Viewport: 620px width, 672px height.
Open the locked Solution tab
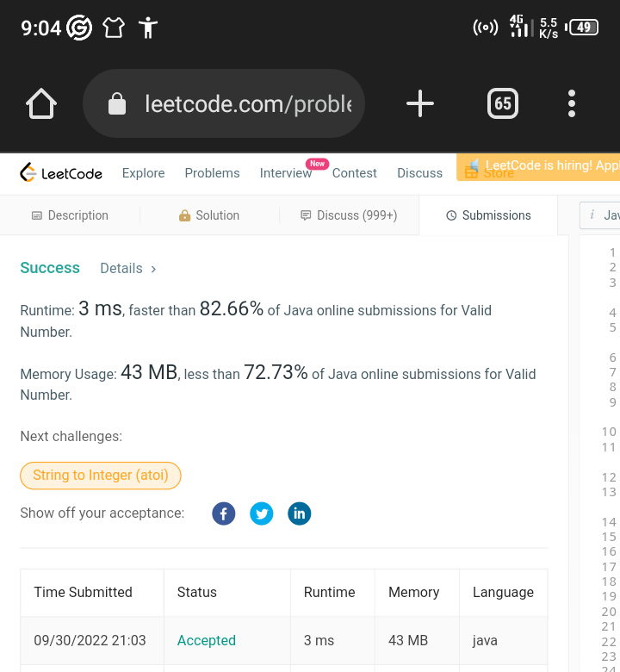point(209,215)
